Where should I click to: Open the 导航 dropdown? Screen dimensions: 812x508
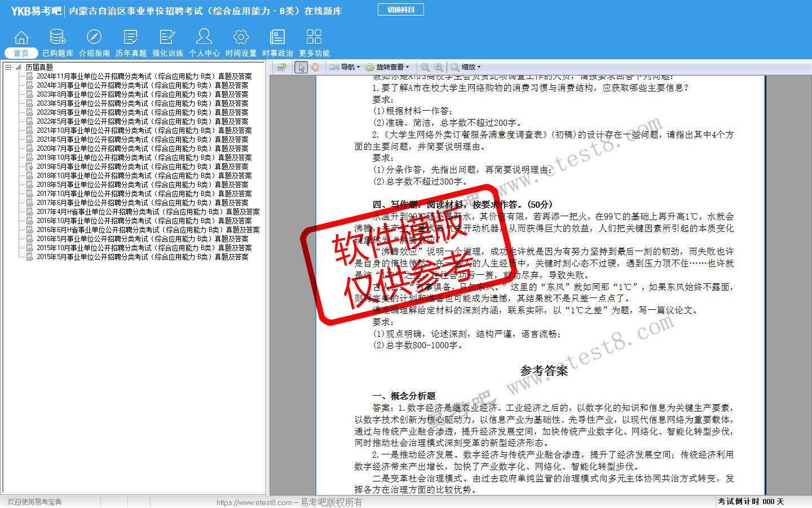345,67
